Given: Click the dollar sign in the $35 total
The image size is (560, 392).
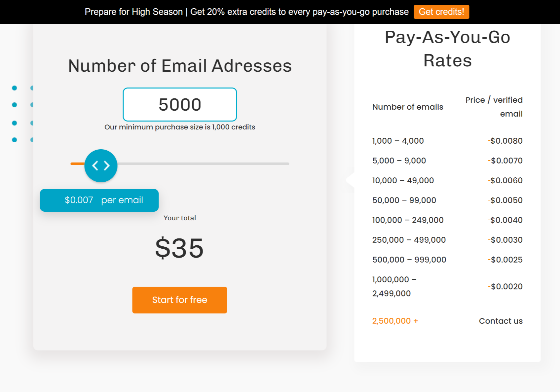Looking at the screenshot, I should tap(163, 248).
